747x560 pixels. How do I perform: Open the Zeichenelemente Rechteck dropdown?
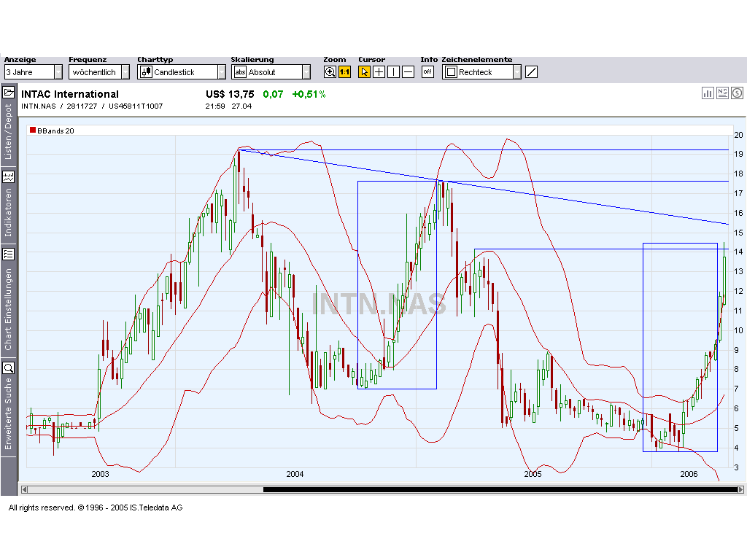481,72
